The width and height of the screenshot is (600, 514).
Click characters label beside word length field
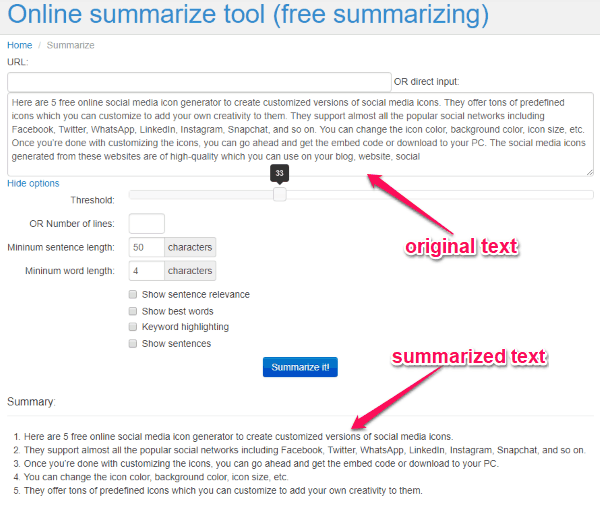190,271
